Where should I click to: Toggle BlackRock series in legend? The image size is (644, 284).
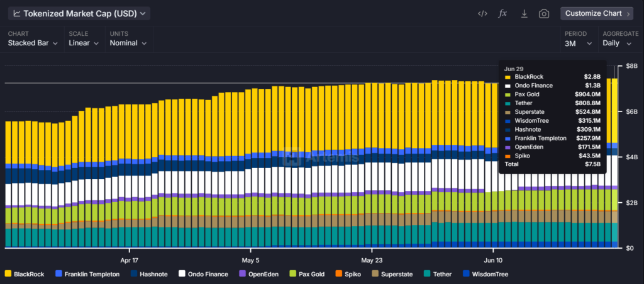coord(25,274)
